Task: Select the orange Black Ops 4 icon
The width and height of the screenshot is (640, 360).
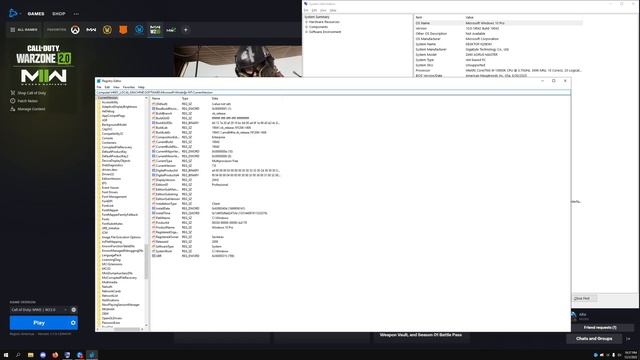Action: click(x=123, y=30)
